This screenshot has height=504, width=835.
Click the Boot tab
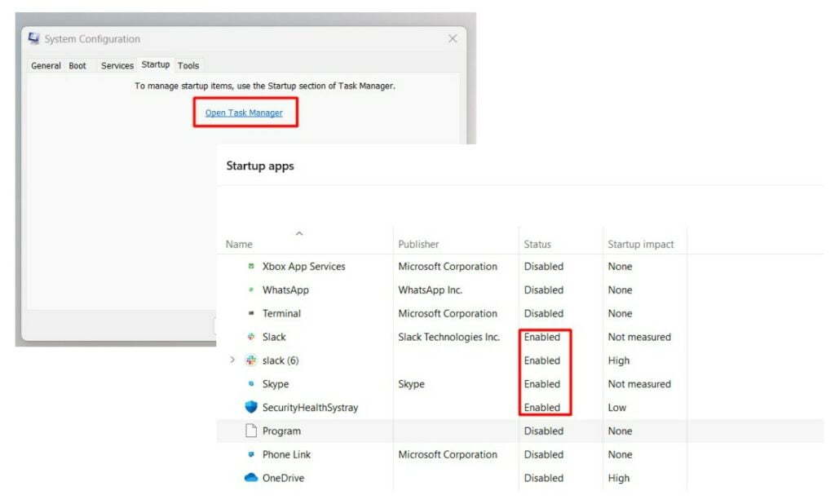(x=77, y=65)
